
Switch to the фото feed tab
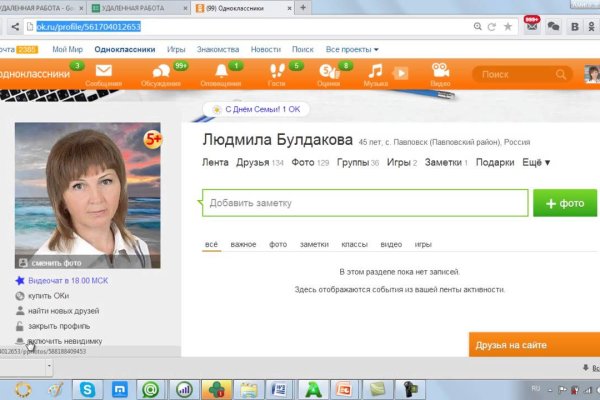278,244
